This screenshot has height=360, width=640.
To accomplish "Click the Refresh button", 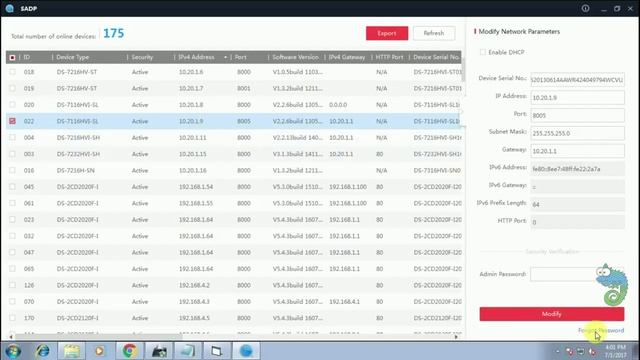I will (434, 33).
